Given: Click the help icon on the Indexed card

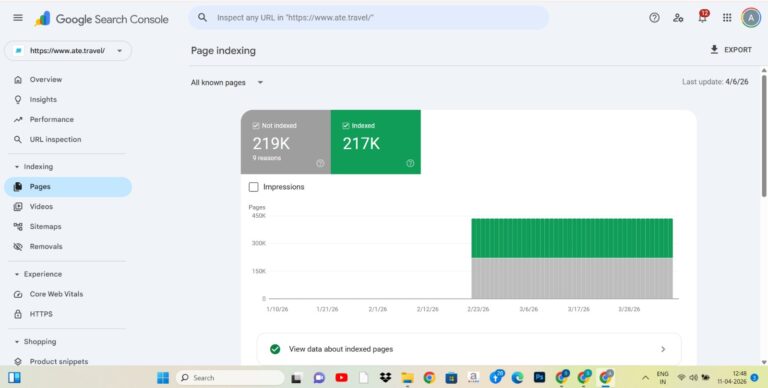Looking at the screenshot, I should (x=410, y=164).
